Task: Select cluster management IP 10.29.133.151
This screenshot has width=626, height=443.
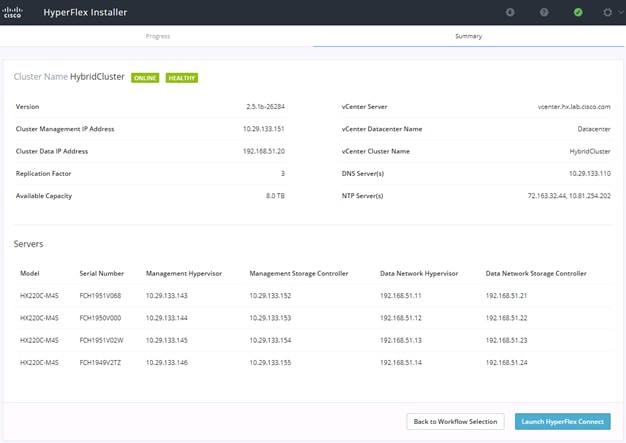Action: point(263,129)
